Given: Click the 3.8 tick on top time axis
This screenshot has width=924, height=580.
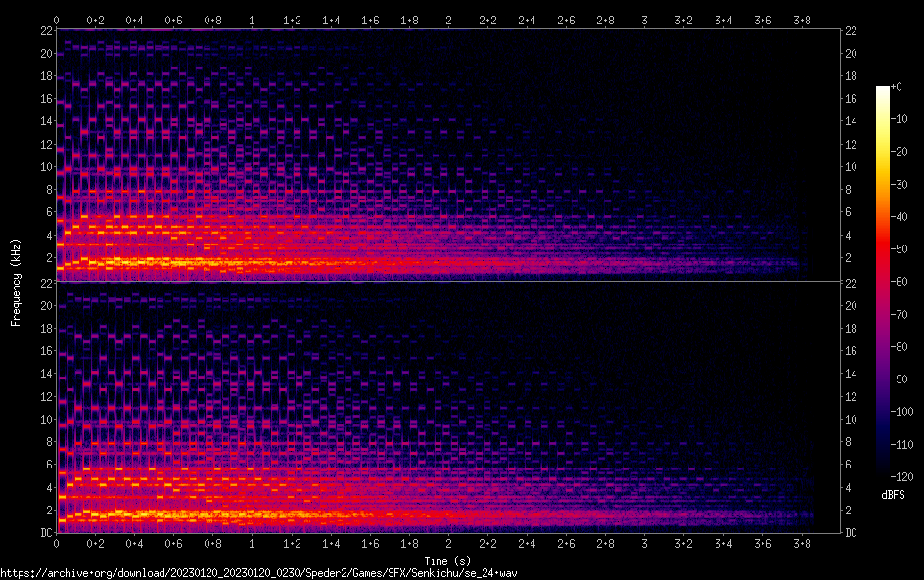Looking at the screenshot, I should coord(801,20).
